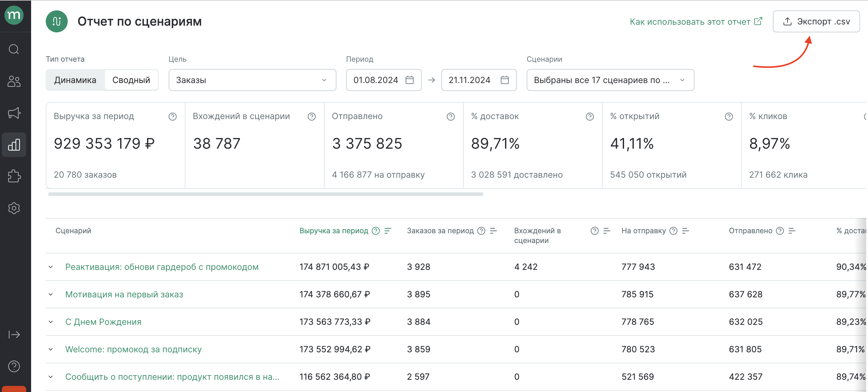Click total revenue value 929 353 179 ₽
Image resolution: width=868 pixels, height=392 pixels.
pos(104,144)
